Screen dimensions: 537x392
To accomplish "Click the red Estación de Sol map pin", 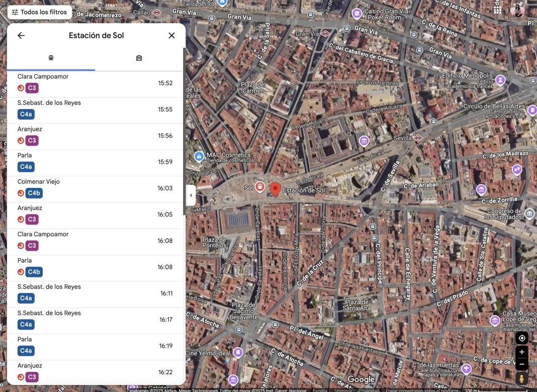I will pyautogui.click(x=275, y=189).
